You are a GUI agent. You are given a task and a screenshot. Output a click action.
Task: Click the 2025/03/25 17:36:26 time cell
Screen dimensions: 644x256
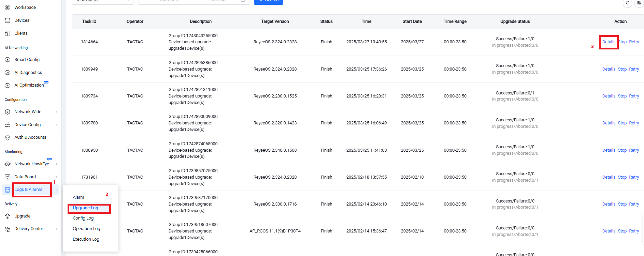367,69
